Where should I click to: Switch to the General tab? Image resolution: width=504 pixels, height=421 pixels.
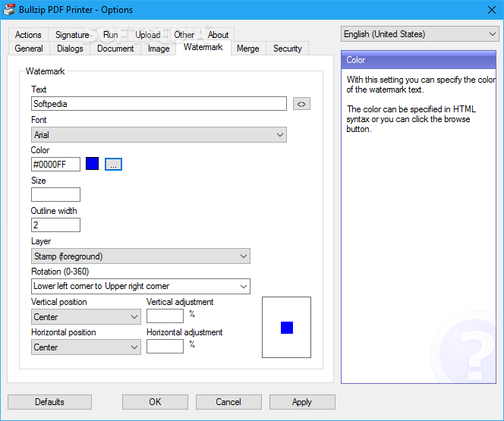pyautogui.click(x=29, y=49)
